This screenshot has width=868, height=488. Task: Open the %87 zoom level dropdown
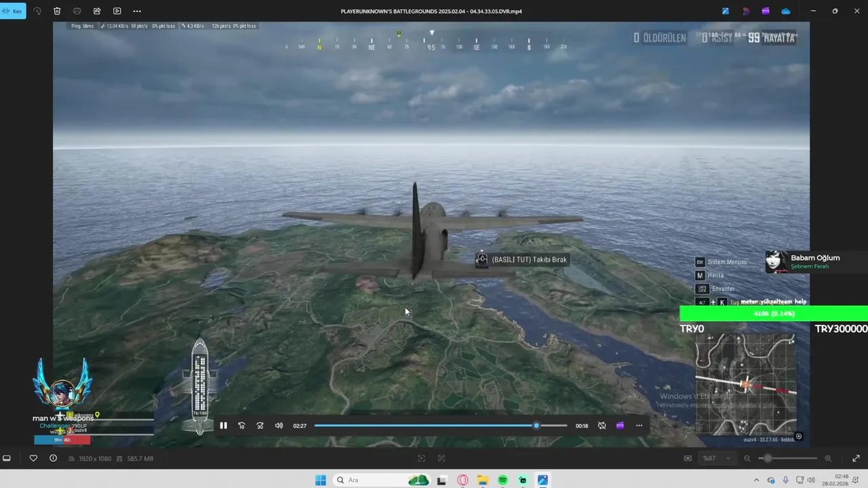pos(716,458)
